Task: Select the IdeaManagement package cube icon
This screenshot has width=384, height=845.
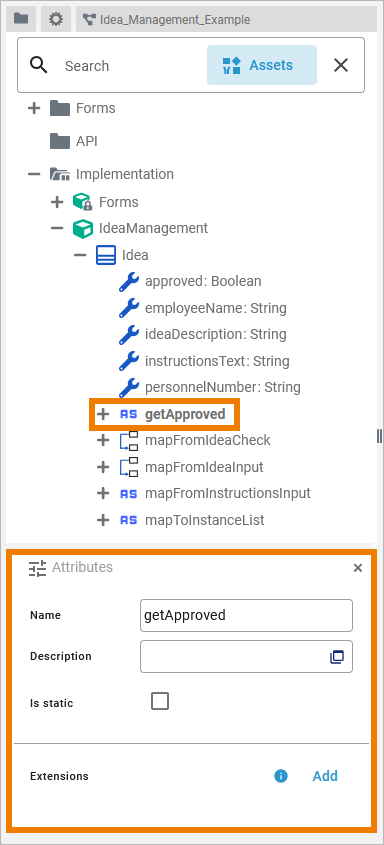Action: pos(83,228)
